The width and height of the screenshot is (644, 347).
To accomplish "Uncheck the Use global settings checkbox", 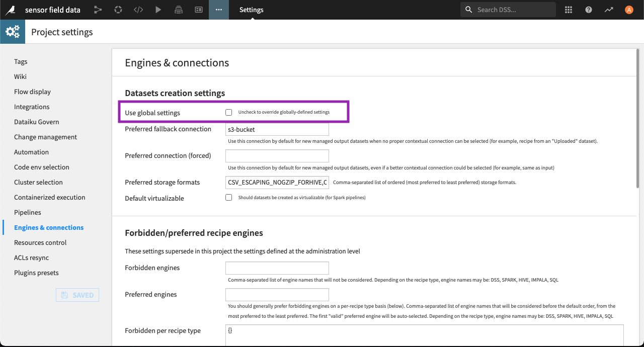I will 228,112.
